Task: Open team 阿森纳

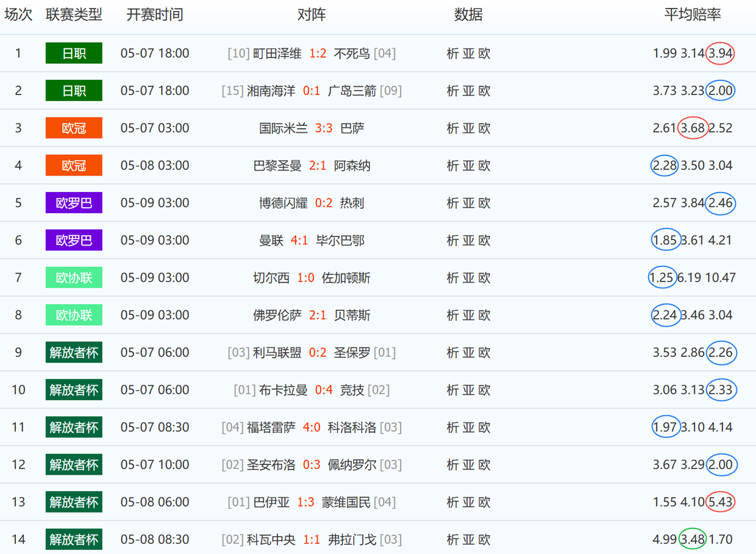Action: click(352, 166)
